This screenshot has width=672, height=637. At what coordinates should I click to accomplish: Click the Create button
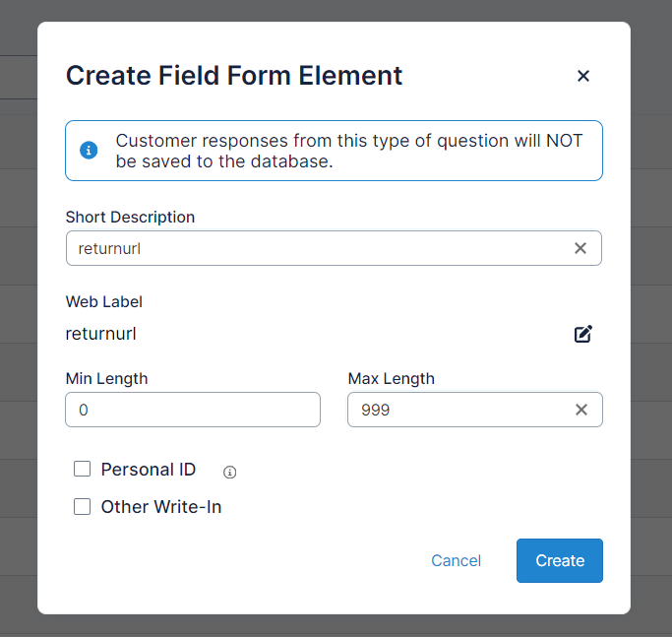(x=559, y=560)
